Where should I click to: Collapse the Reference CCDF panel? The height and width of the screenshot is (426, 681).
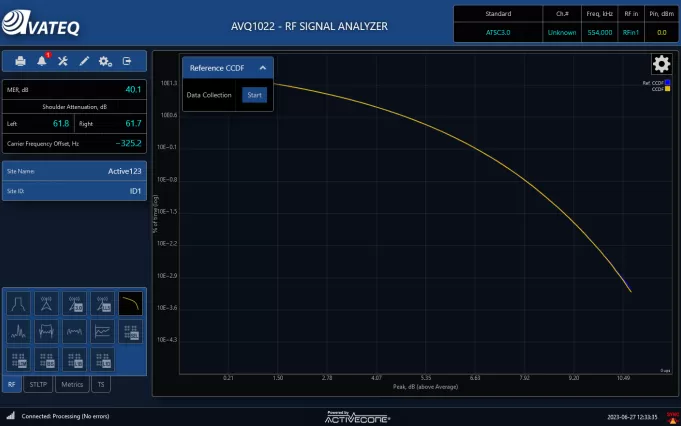262,68
